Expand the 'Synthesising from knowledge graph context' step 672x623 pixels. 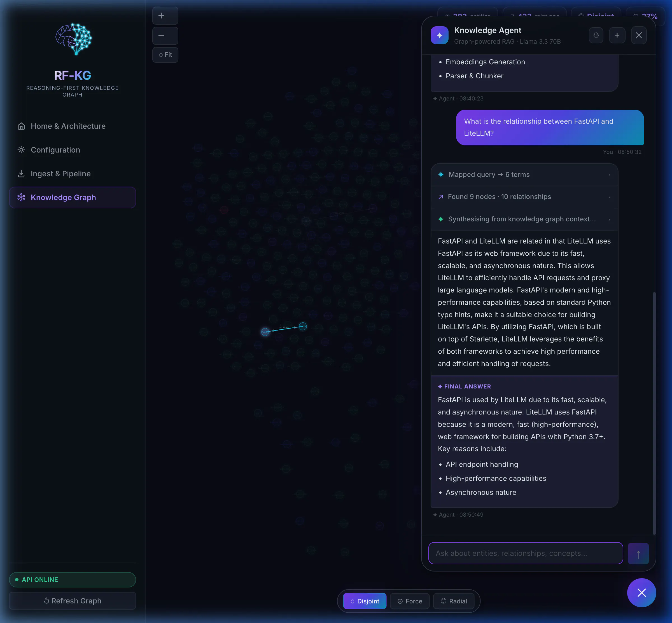[524, 219]
